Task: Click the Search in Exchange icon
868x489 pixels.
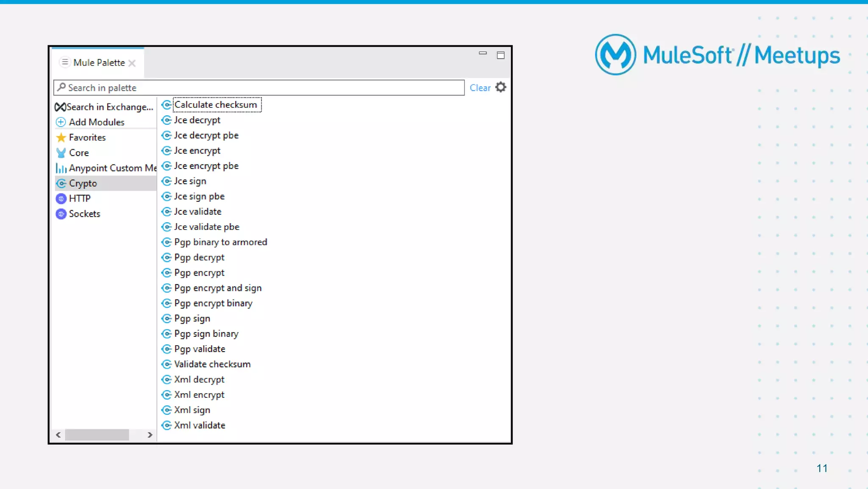Action: 60,107
